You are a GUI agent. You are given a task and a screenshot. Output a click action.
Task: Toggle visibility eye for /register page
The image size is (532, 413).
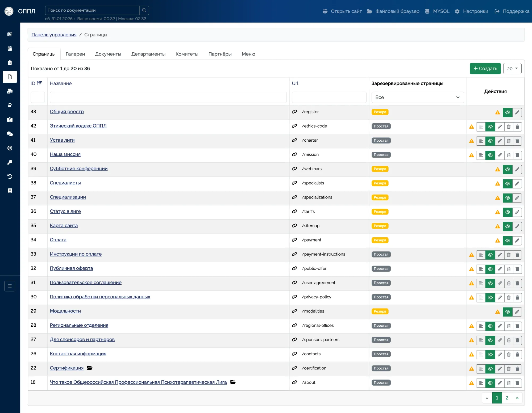click(x=508, y=112)
